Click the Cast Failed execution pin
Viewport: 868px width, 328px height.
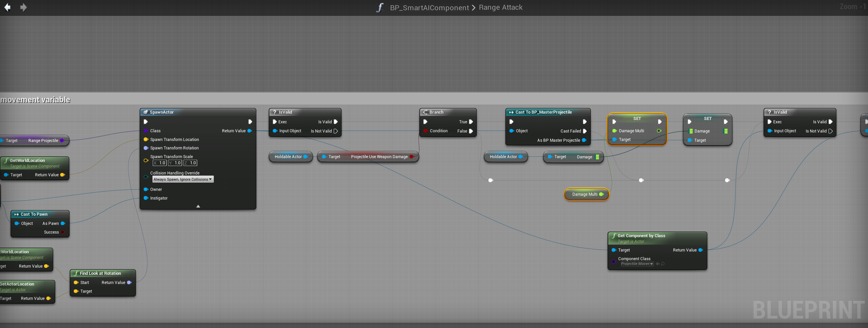585,131
